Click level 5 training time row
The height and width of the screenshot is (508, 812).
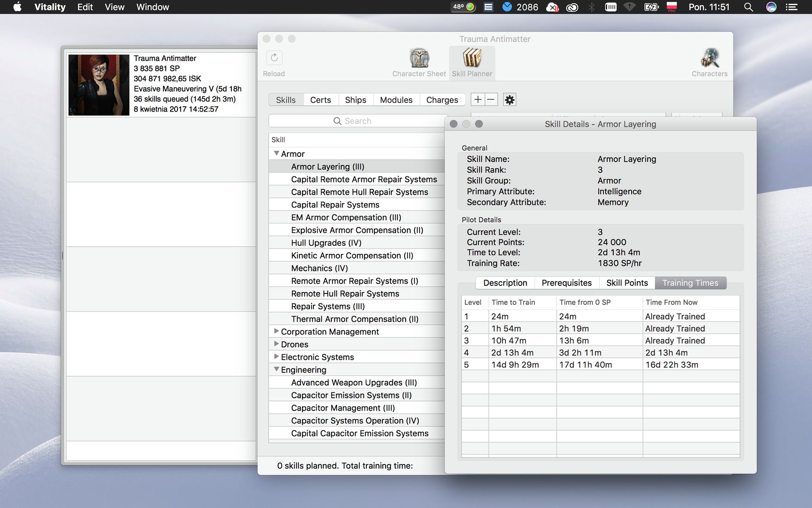601,364
